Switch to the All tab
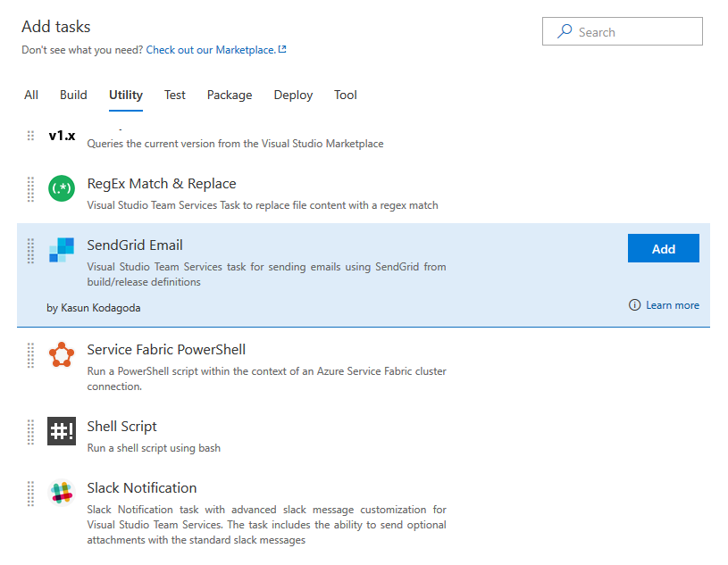This screenshot has width=728, height=565. [x=31, y=96]
